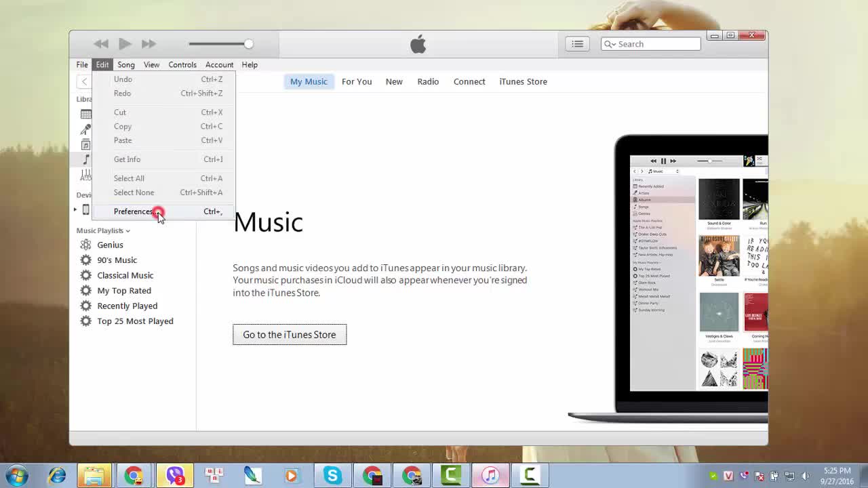This screenshot has width=868, height=488.
Task: Click the Go to the iTunes Store button
Action: click(x=290, y=335)
